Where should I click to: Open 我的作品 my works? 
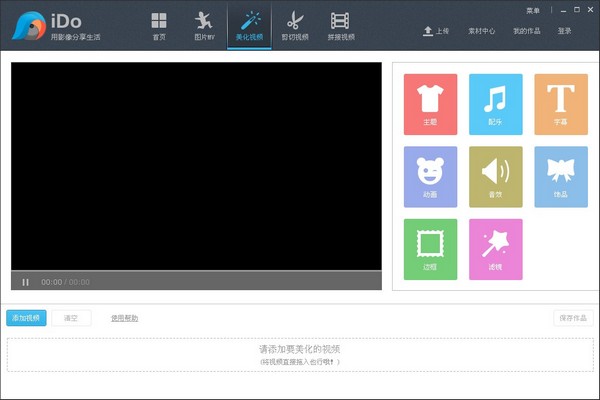pos(527,31)
